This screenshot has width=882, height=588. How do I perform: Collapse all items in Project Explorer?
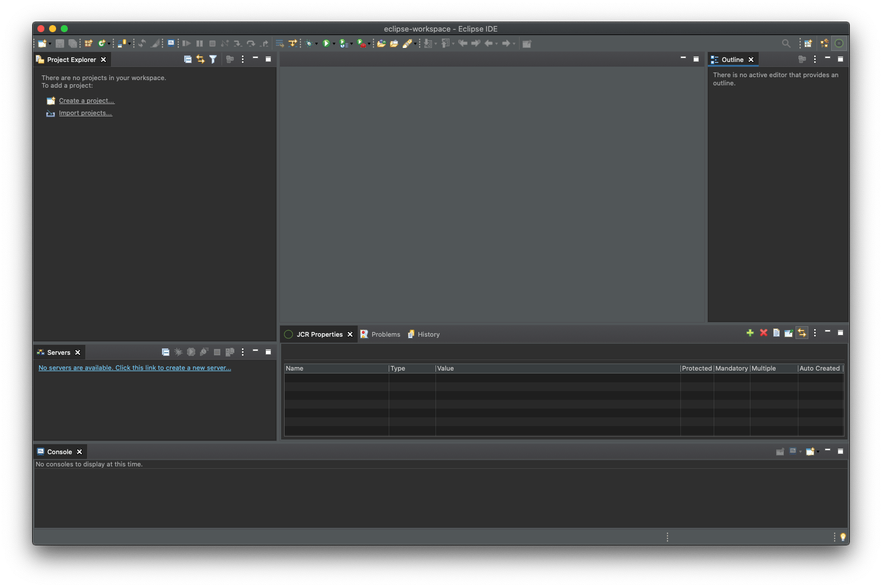(188, 59)
